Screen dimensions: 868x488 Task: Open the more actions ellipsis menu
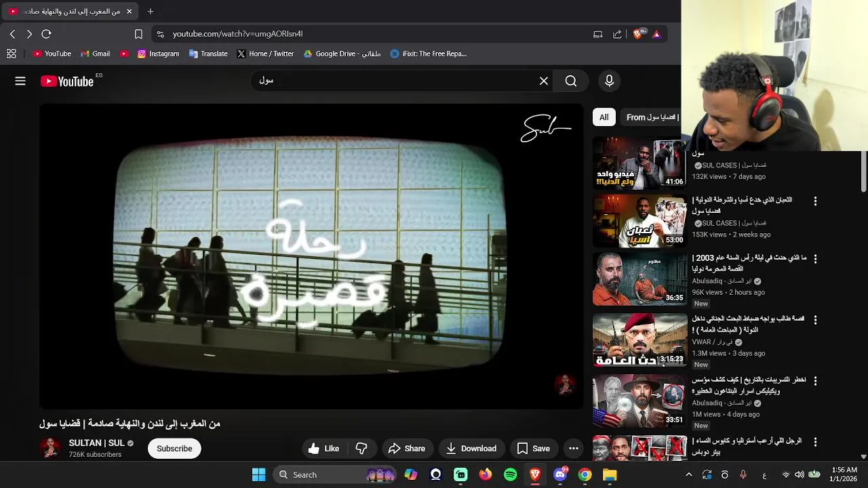click(574, 449)
